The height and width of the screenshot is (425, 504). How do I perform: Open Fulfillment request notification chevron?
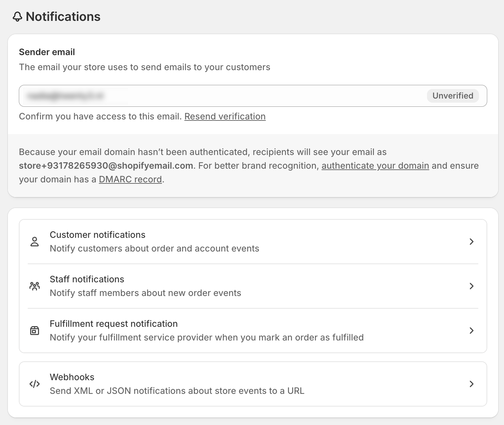[471, 331]
